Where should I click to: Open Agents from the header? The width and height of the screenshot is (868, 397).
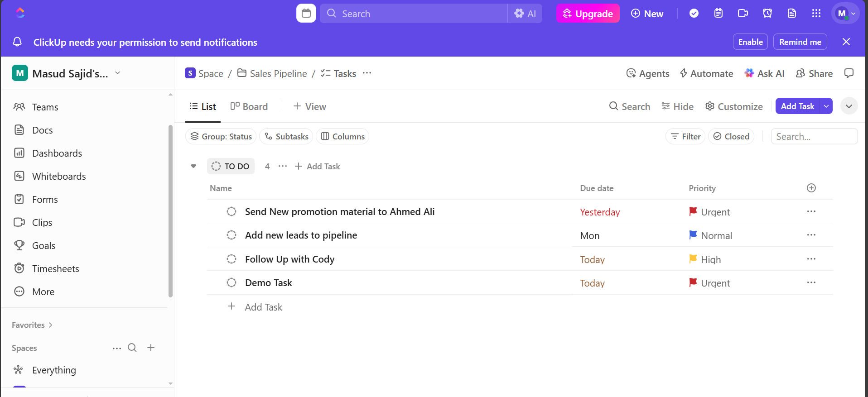pos(648,73)
